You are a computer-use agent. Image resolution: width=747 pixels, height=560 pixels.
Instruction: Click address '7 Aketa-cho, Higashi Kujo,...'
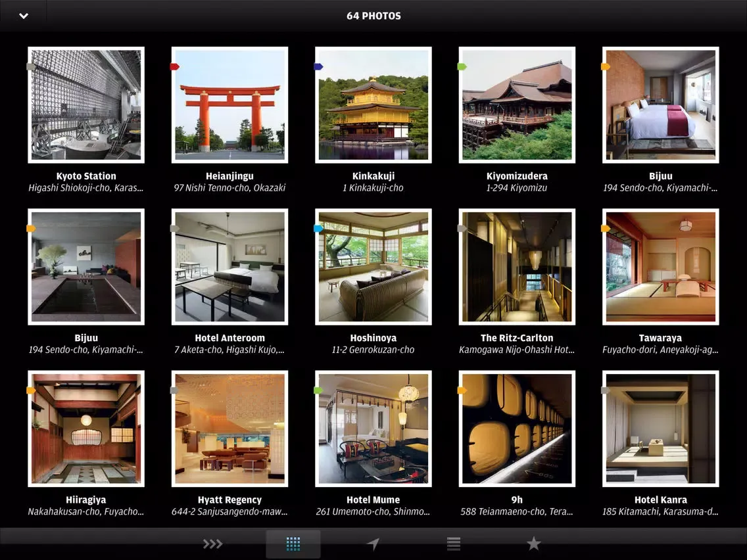click(229, 350)
